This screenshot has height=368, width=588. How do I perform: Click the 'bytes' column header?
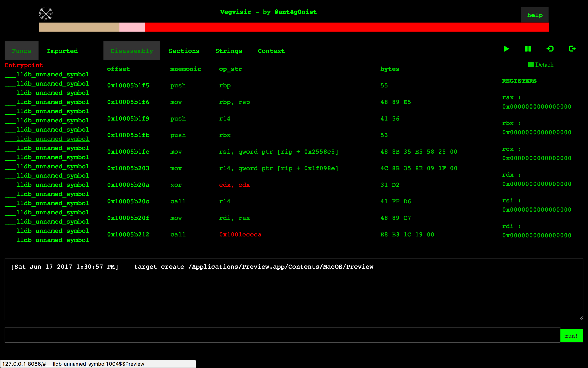point(390,69)
